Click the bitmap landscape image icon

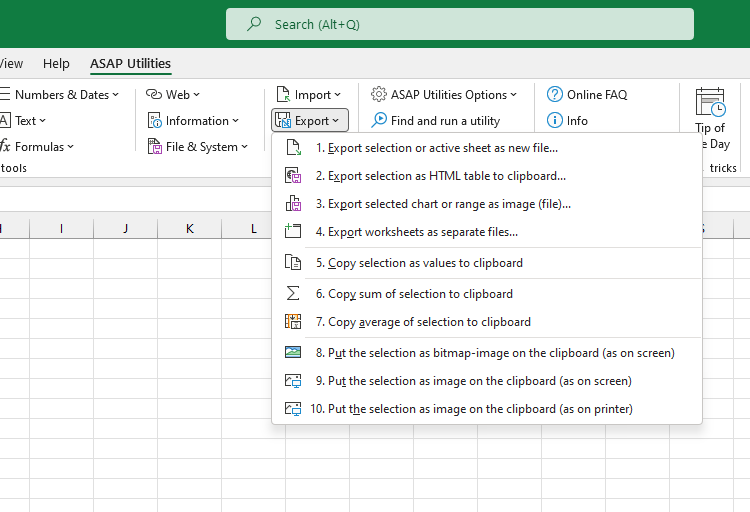point(293,352)
